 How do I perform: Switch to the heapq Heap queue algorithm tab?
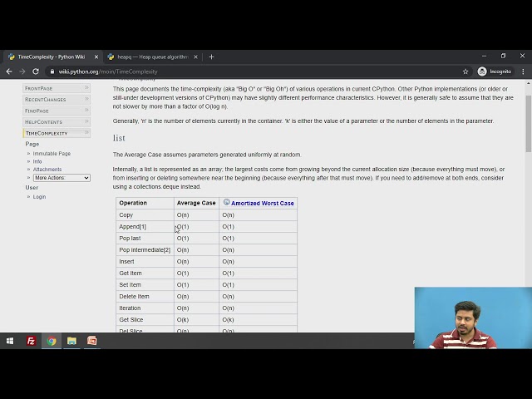[153, 57]
